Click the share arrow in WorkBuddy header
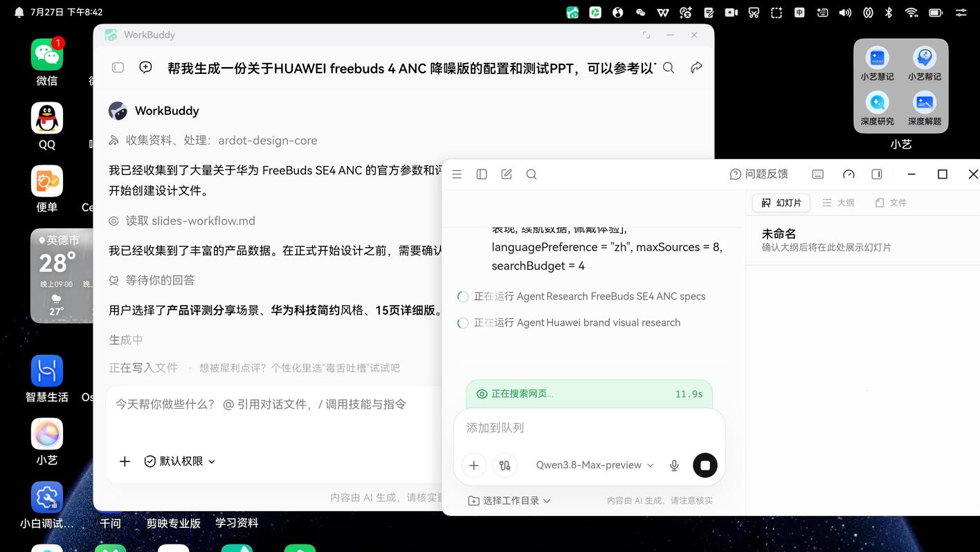Image resolution: width=980 pixels, height=552 pixels. click(x=697, y=67)
